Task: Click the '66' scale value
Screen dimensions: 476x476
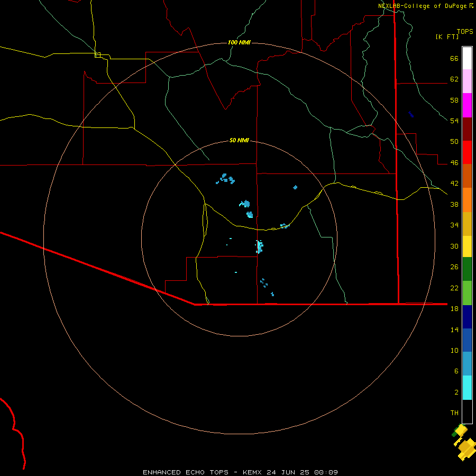Action: click(x=454, y=58)
